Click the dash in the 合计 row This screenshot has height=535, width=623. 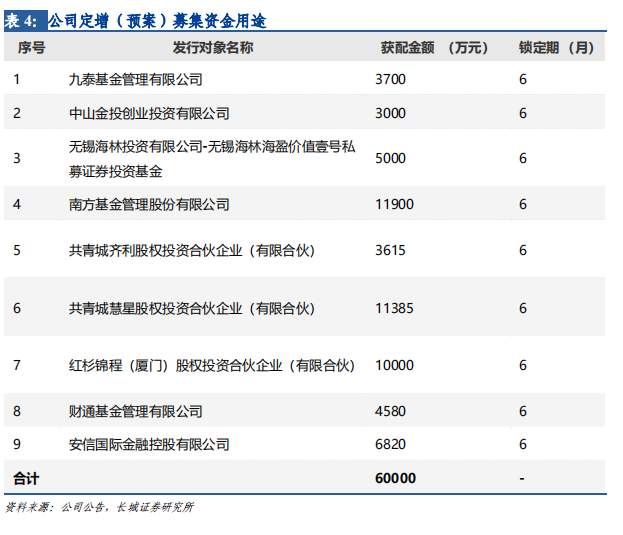pyautogui.click(x=522, y=479)
